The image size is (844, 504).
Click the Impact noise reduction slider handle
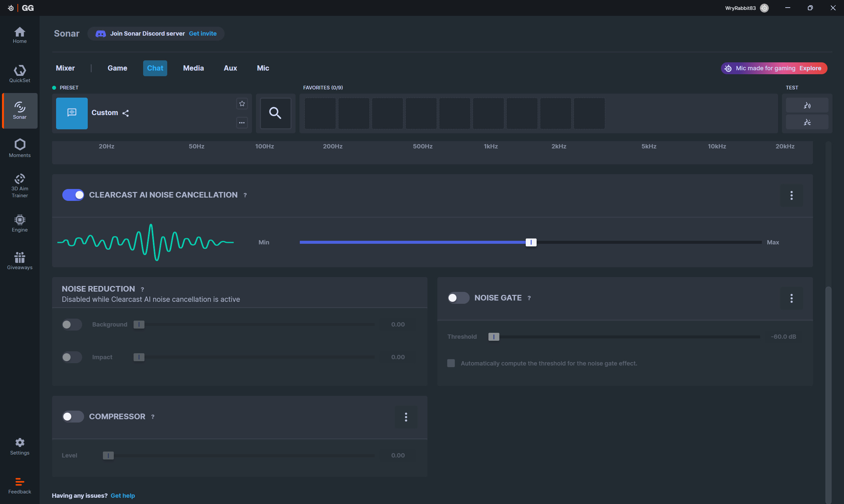(x=139, y=357)
